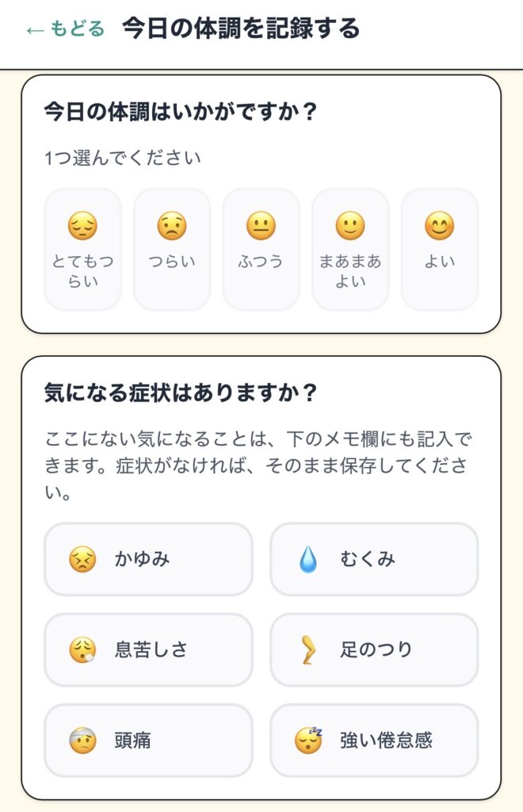This screenshot has width=523, height=812.
Task: Tap the もどる back arrow link
Action: (x=65, y=29)
